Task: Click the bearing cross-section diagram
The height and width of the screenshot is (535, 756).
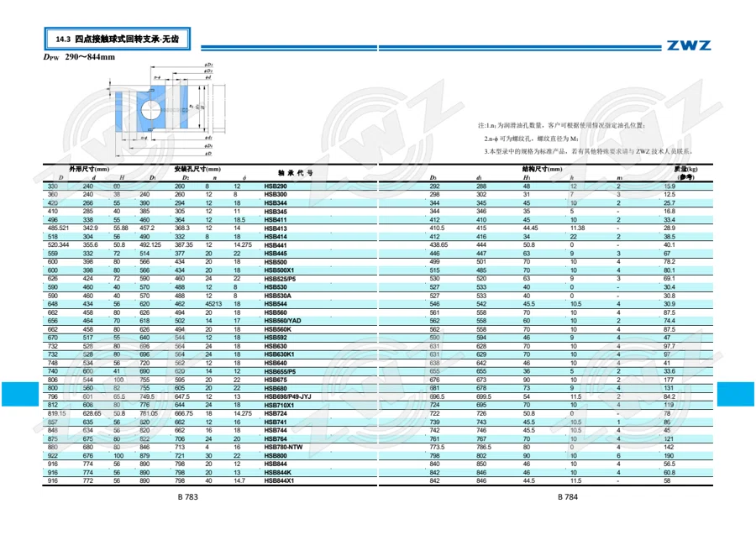Action: 165,109
